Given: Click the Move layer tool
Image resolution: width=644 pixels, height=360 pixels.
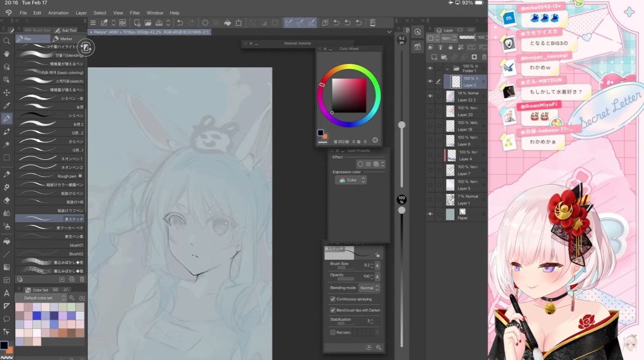Looking at the screenshot, I should pyautogui.click(x=6, y=93).
